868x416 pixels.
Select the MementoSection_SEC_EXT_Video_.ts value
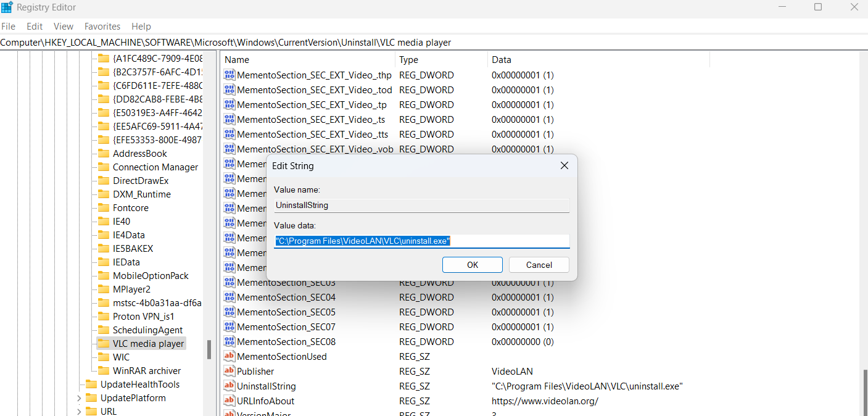coord(311,120)
